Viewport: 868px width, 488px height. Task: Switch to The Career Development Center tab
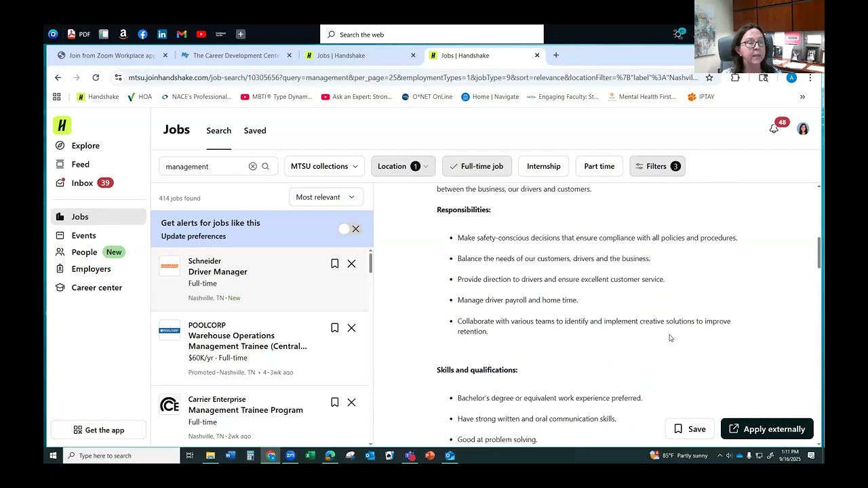pos(235,56)
